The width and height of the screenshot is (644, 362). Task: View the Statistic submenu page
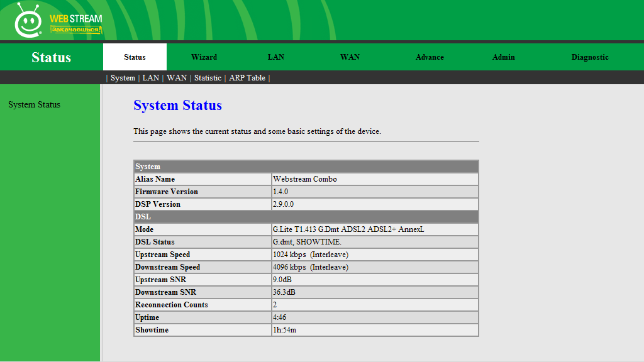point(208,78)
